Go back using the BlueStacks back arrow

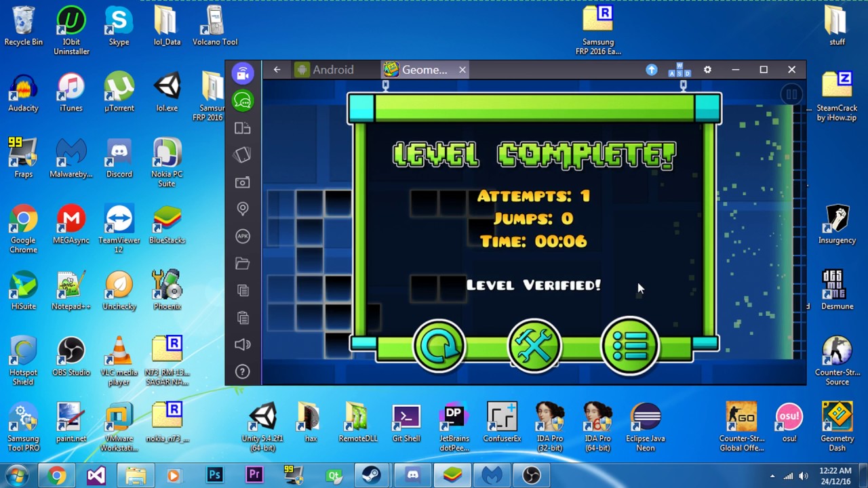click(x=277, y=69)
